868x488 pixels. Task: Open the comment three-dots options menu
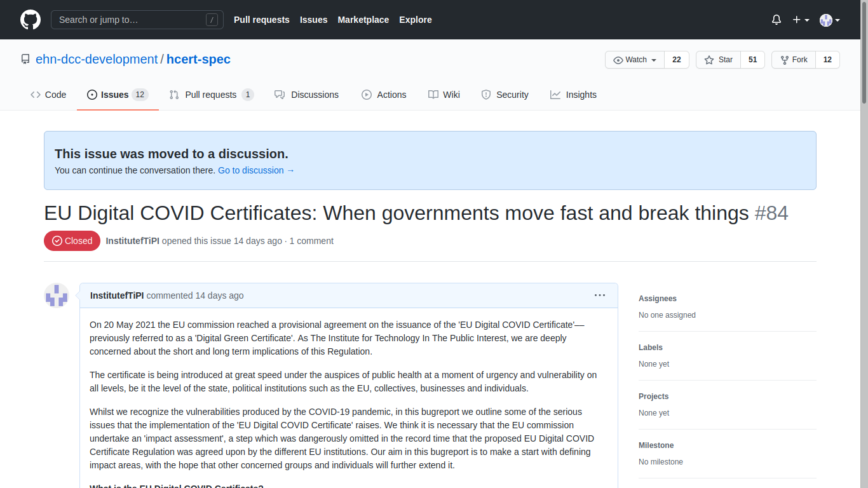point(599,295)
